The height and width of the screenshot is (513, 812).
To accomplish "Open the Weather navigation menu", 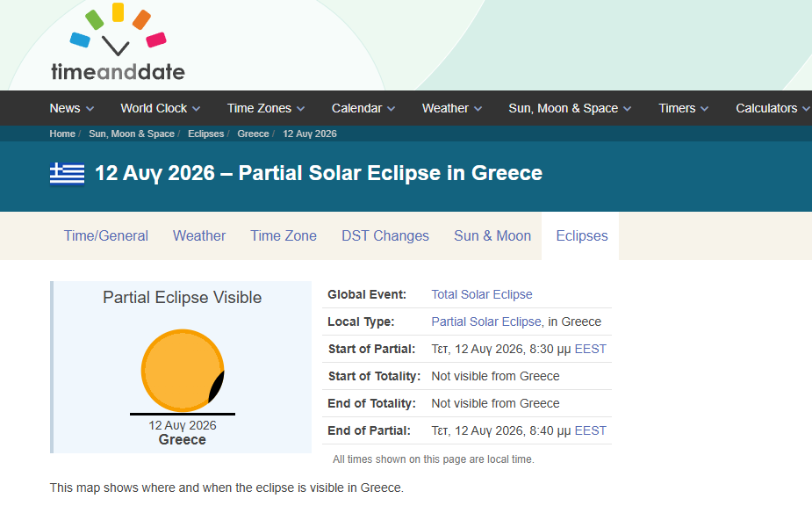I will pos(445,108).
